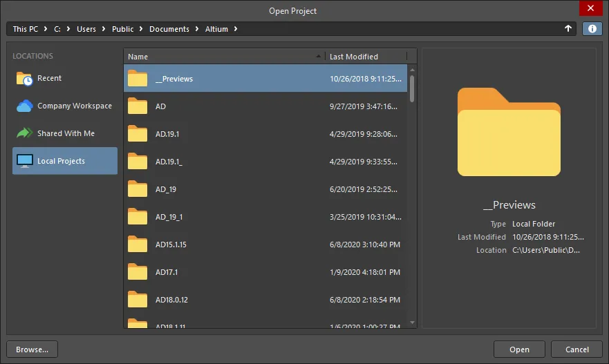
Task: Click the Recent folder clock icon
Action: point(24,78)
